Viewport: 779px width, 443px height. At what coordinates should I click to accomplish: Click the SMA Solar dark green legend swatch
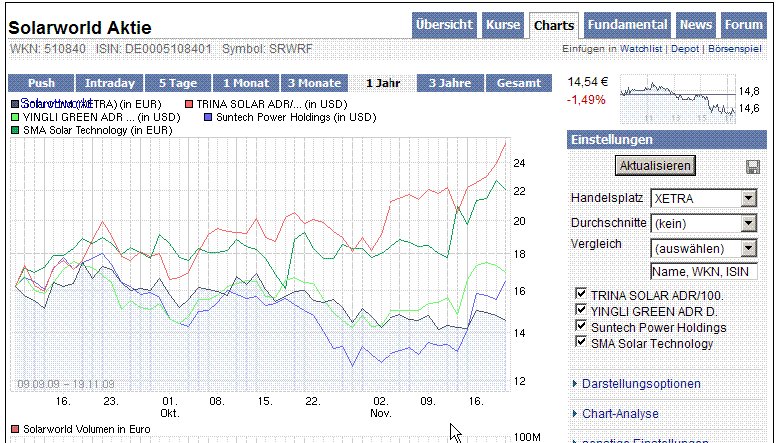[x=15, y=131]
